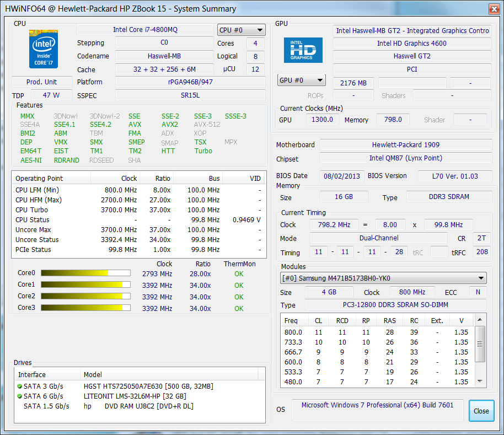Click the 2176 MB GPU memory field
This screenshot has width=504, height=435.
pos(353,83)
